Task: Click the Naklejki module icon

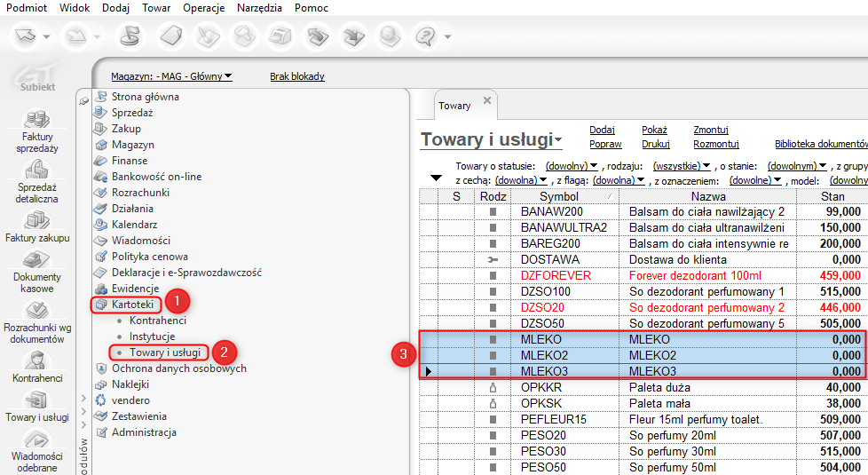Action: pyautogui.click(x=100, y=384)
